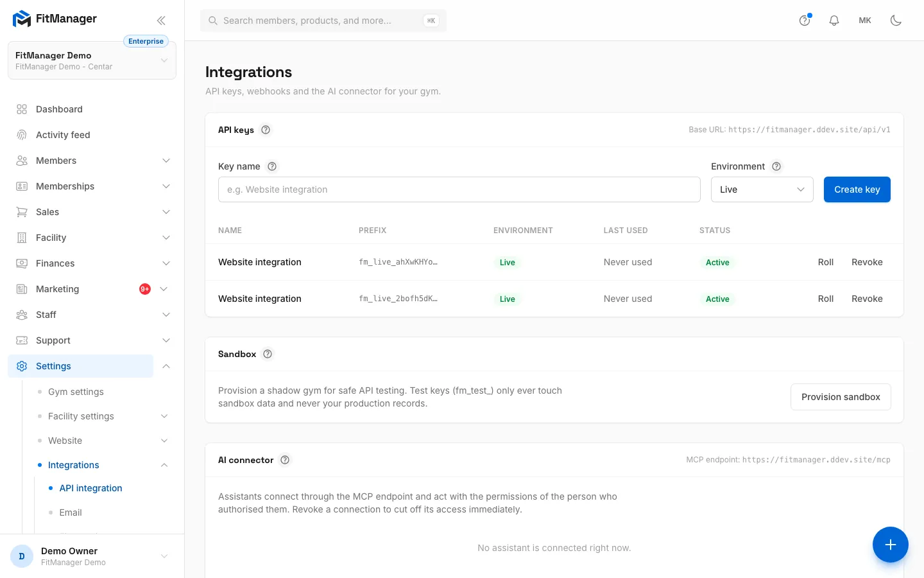Screen dimensions: 924x578
Task: Revoke the key with prefix fm_live_2bofh5dK
Action: [x=867, y=299]
